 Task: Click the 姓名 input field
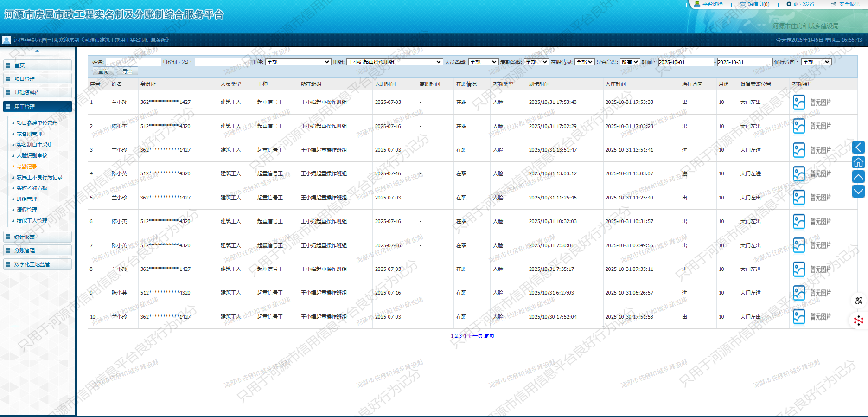133,62
